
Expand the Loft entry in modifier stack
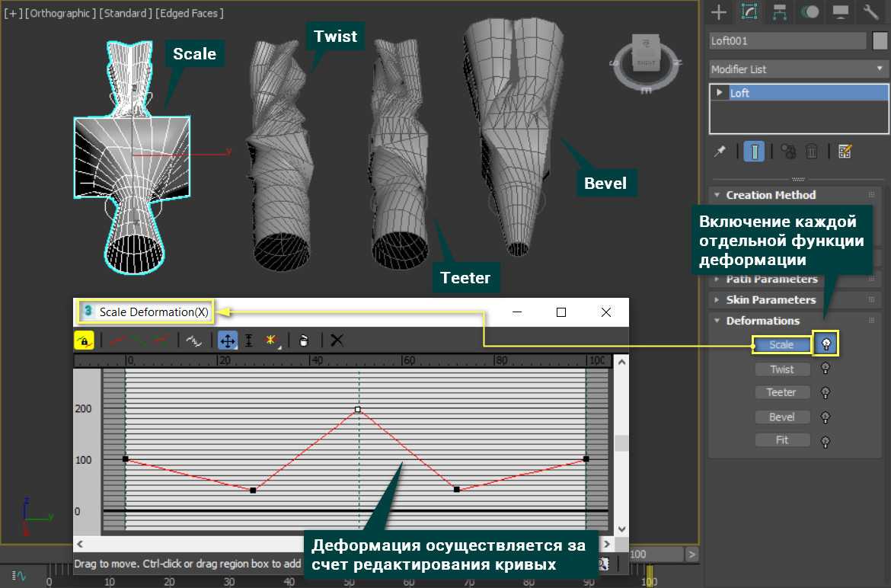coord(719,93)
